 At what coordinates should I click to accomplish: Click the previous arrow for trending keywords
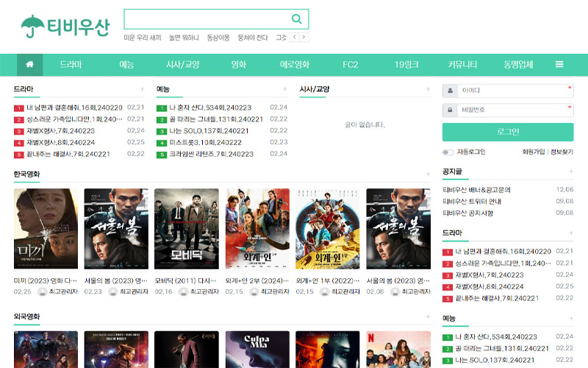coord(295,38)
